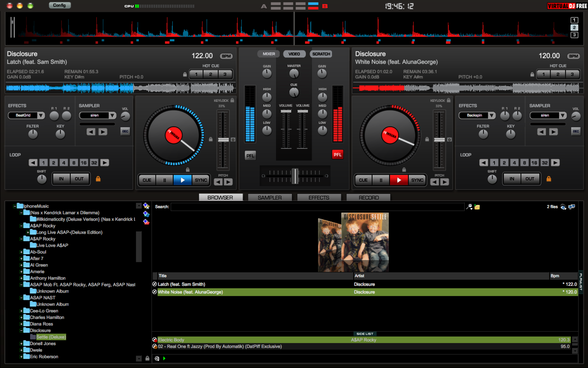Play the right deck track
588x368 pixels.
pyautogui.click(x=399, y=180)
